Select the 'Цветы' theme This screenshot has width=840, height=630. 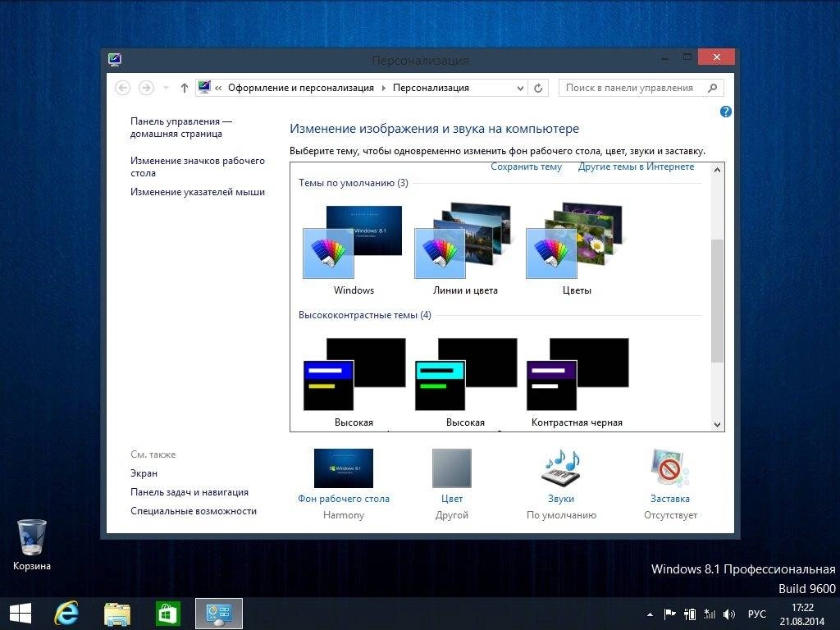click(576, 249)
